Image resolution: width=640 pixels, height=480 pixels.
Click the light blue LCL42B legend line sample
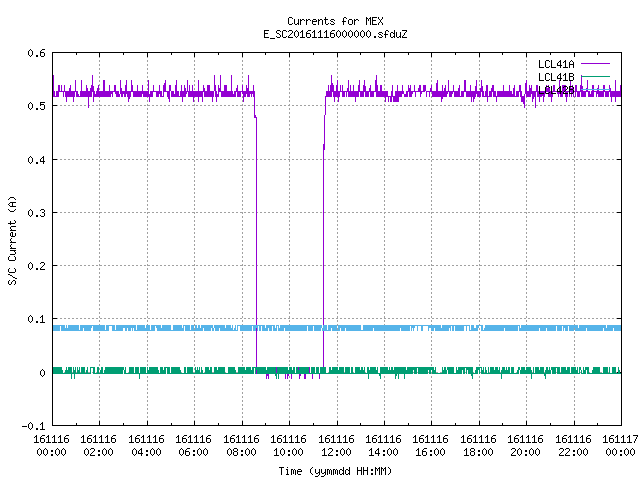click(x=596, y=89)
